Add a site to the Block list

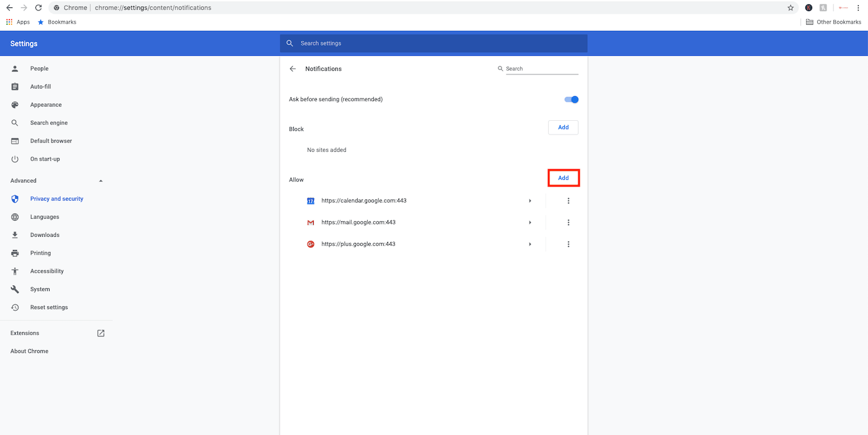(563, 128)
